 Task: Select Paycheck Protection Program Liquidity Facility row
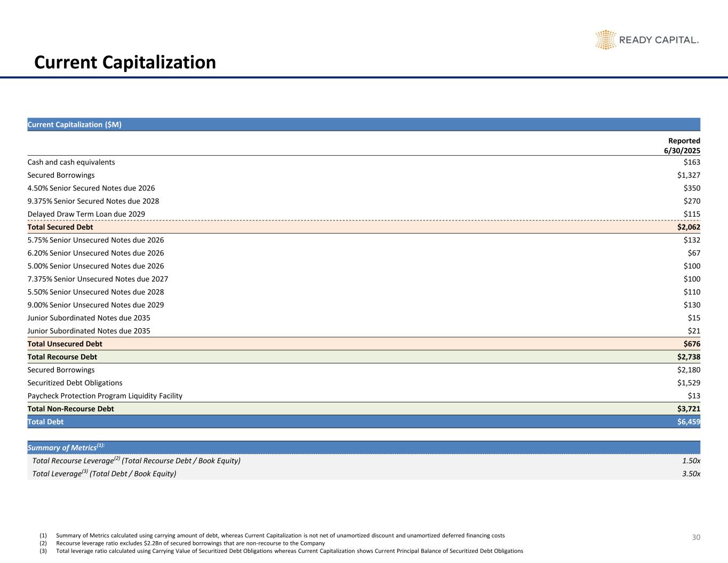pyautogui.click(x=105, y=395)
